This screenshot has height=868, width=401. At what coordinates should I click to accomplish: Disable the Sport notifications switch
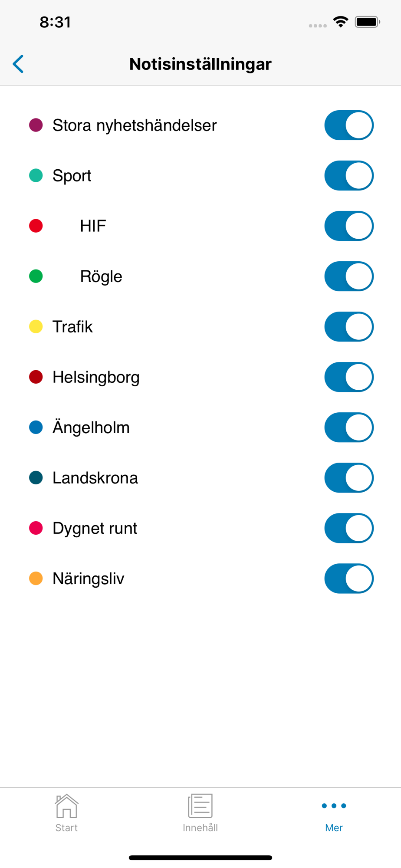[x=349, y=176]
